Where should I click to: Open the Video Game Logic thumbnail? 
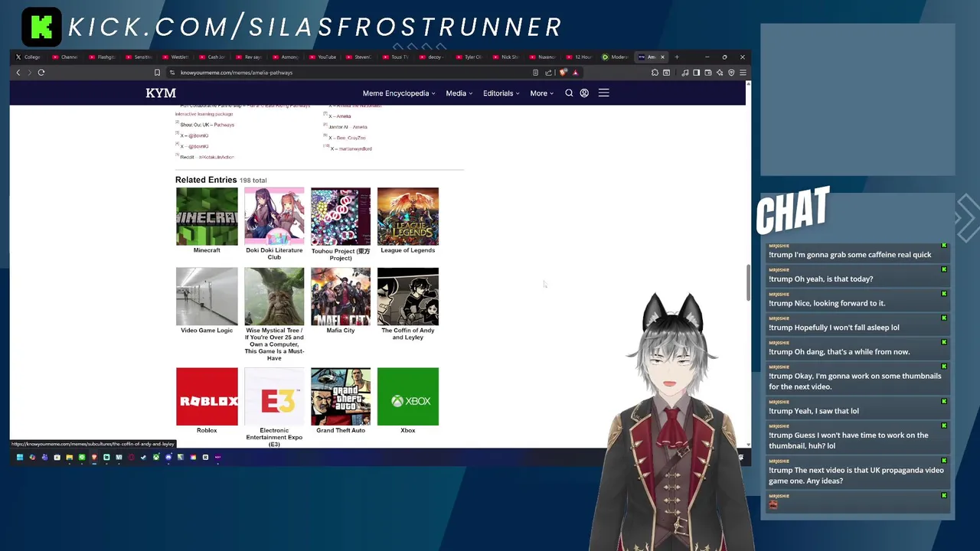(207, 297)
